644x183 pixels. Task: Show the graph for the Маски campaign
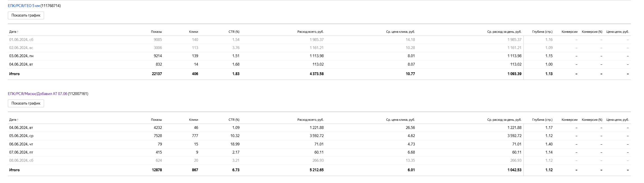pos(26,103)
